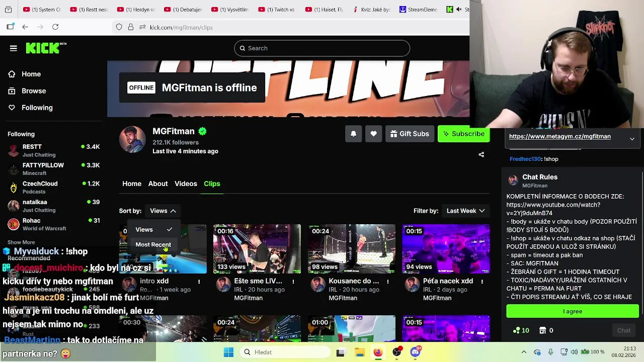This screenshot has height=362, width=644.
Task: Play the 94 views clip thumbnail
Action: 446,249
